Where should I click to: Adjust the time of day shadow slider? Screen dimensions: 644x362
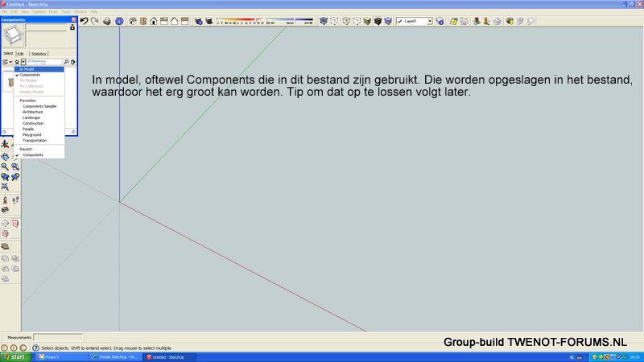click(290, 19)
